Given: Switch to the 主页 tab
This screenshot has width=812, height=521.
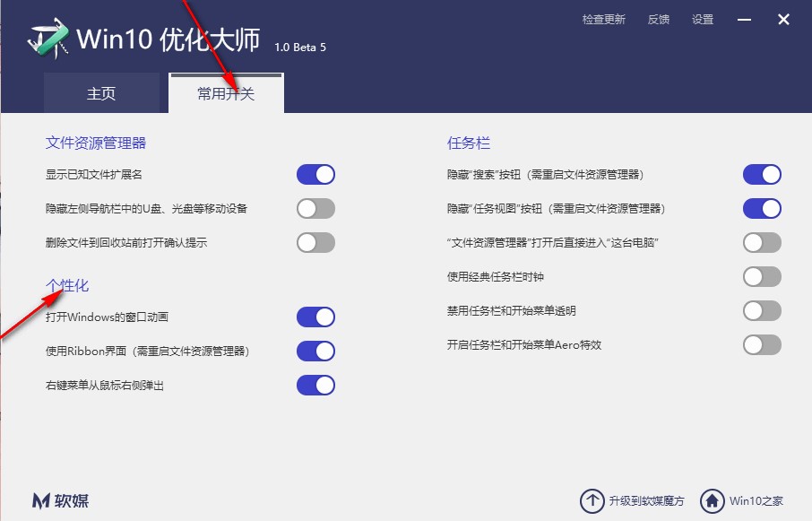Looking at the screenshot, I should [101, 93].
